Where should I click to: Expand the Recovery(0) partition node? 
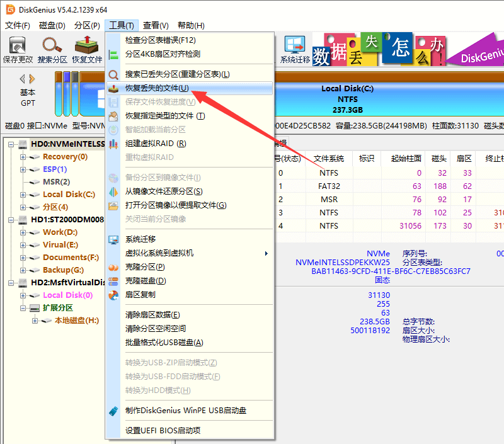click(x=23, y=157)
